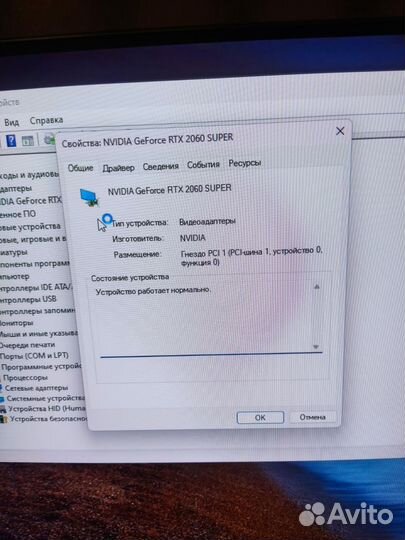
Task: Click the Устройства HID category icon
Action: coord(3,409)
